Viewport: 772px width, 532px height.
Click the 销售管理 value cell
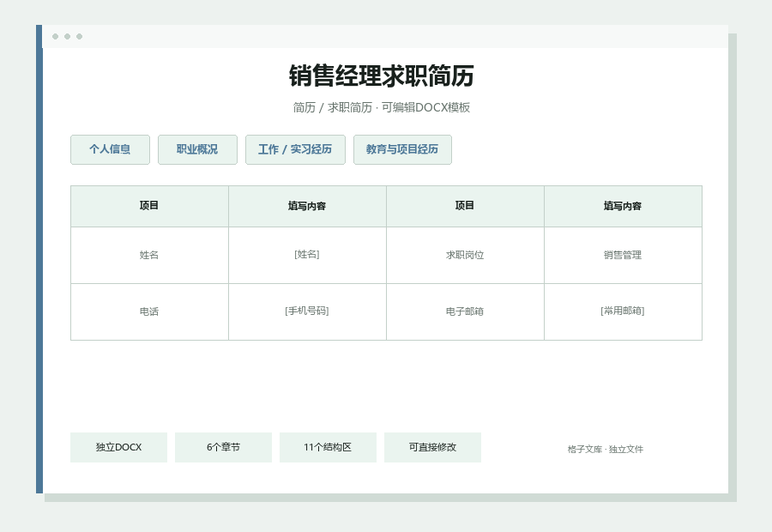click(623, 255)
